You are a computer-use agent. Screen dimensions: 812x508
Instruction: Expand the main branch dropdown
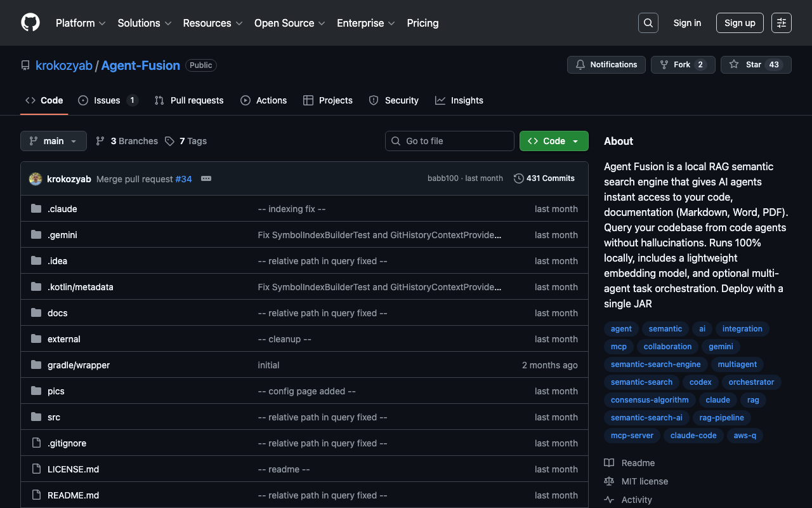[53, 141]
